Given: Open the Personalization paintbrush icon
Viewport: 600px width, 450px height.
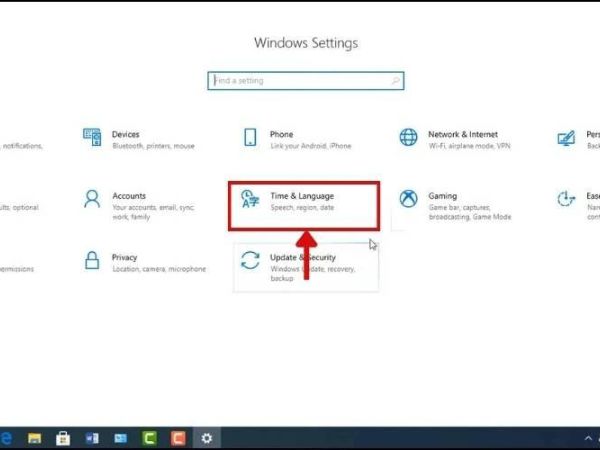Looking at the screenshot, I should tap(566, 138).
